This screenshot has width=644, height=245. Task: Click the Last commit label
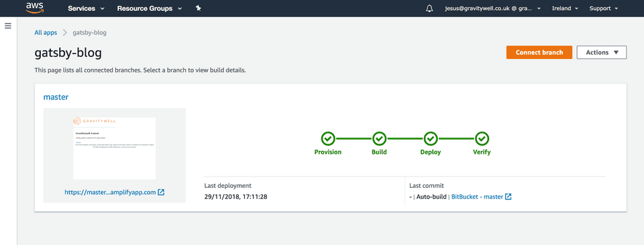(x=427, y=186)
